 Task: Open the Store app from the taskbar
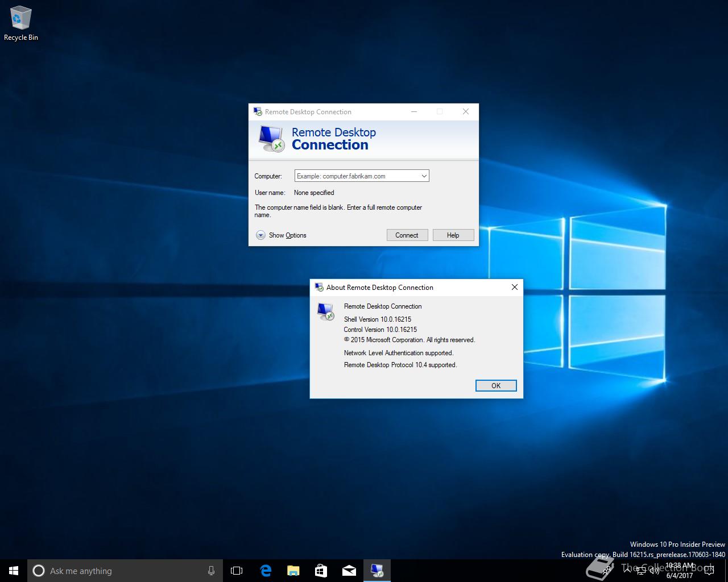click(321, 571)
